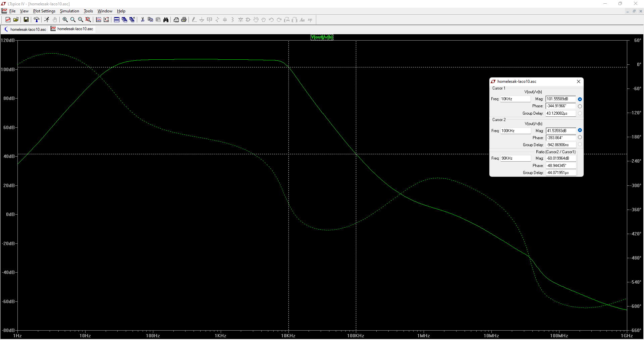Click the Place Inductor icon
This screenshot has height=340, width=644.
point(233,20)
